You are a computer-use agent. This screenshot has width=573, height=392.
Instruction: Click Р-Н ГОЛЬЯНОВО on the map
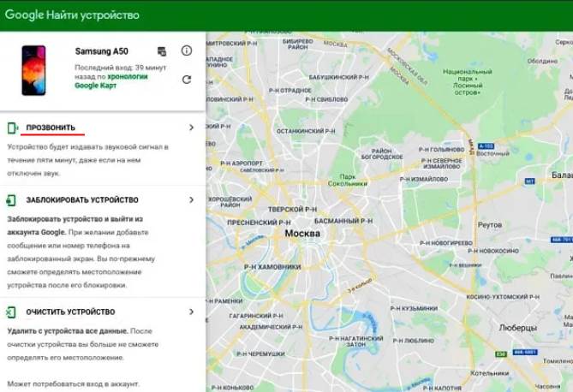pos(441,150)
